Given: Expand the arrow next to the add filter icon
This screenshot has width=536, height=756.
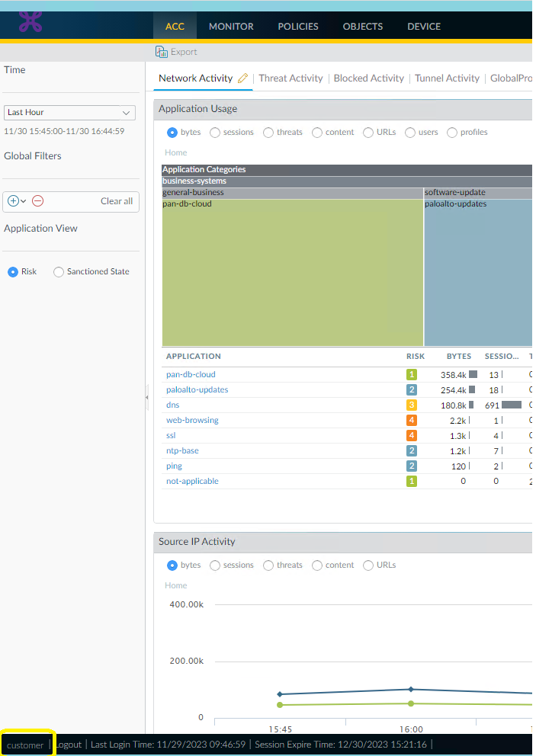Looking at the screenshot, I should (x=24, y=201).
